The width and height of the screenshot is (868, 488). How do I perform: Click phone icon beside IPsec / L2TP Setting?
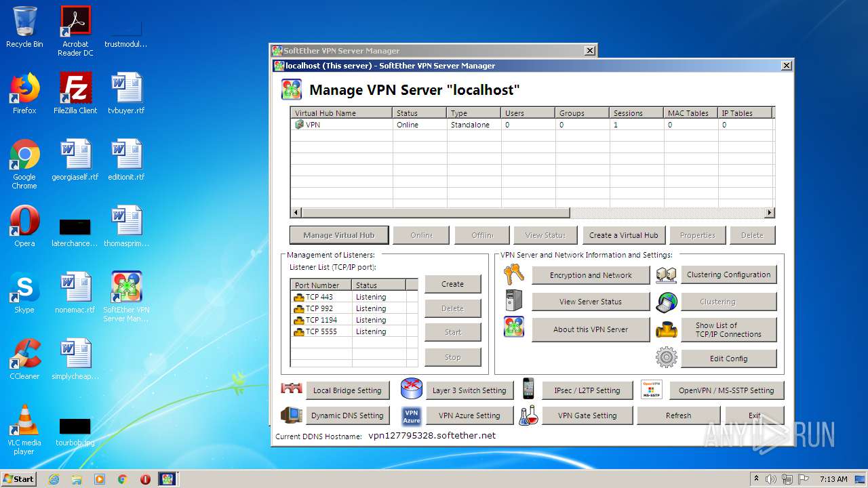click(x=528, y=389)
